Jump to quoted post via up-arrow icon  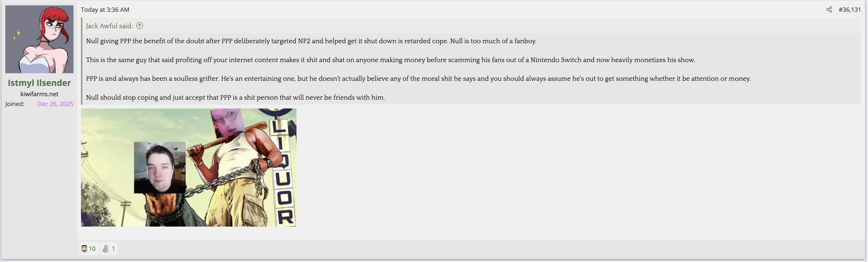(139, 26)
